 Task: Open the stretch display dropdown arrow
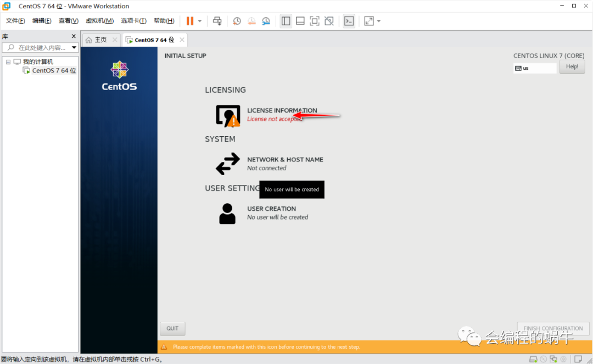378,21
